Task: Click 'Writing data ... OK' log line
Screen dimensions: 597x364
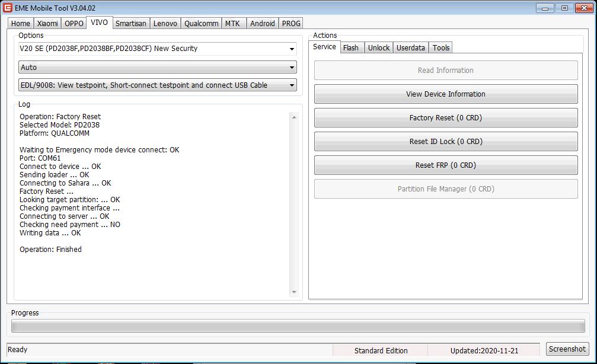Action: (50, 232)
